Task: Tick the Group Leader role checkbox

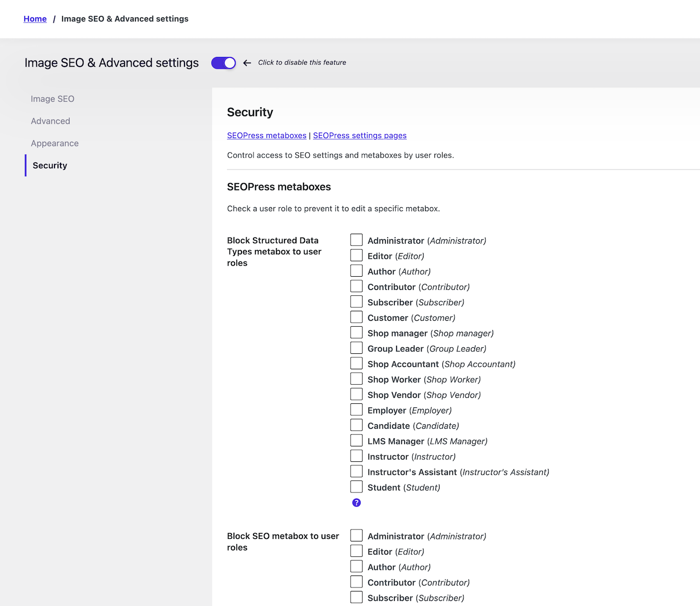Action: click(x=356, y=348)
